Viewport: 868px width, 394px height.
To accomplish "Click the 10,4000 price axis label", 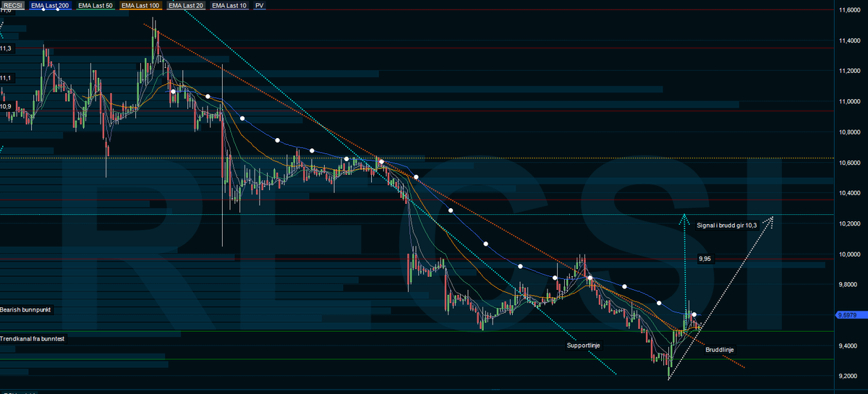I will coord(851,194).
